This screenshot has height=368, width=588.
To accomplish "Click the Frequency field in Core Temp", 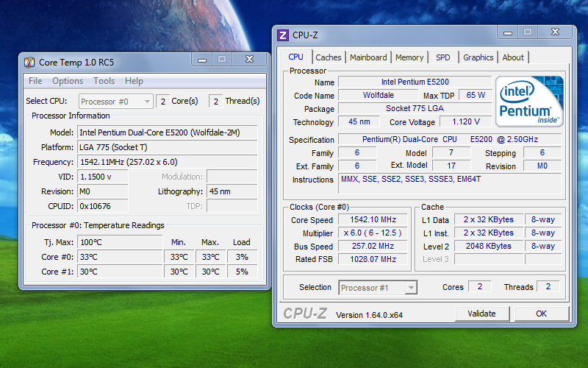I will tap(168, 162).
